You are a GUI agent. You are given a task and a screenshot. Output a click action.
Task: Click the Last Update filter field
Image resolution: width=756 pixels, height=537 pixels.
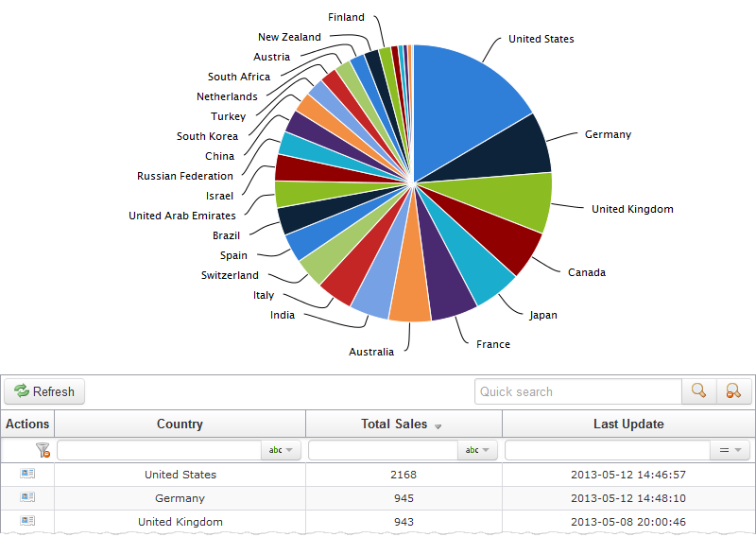click(607, 451)
